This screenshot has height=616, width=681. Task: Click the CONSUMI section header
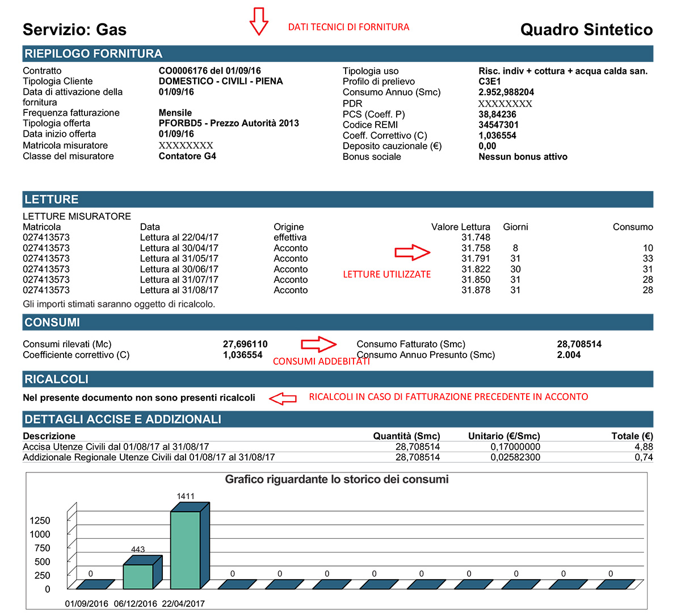[x=338, y=322]
